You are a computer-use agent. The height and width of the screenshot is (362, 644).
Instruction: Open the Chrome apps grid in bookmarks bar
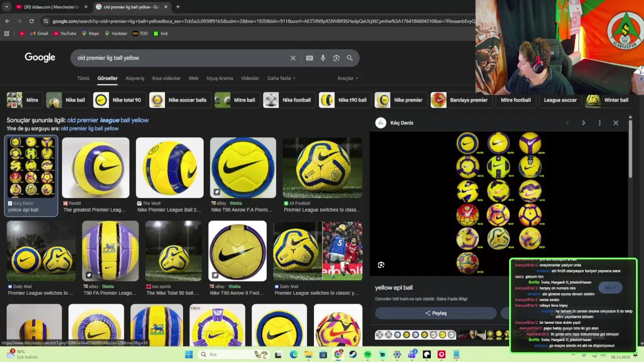[x=7, y=34]
